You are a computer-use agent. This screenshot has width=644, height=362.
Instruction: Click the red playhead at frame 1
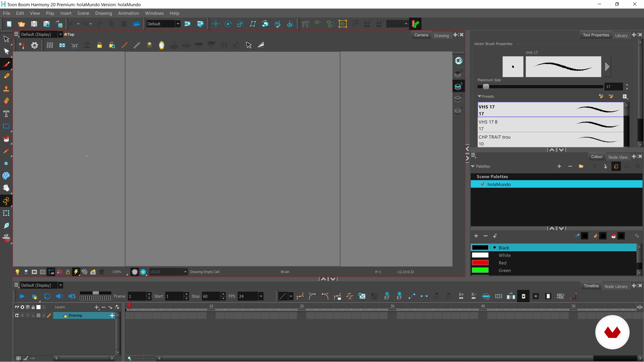click(x=129, y=306)
